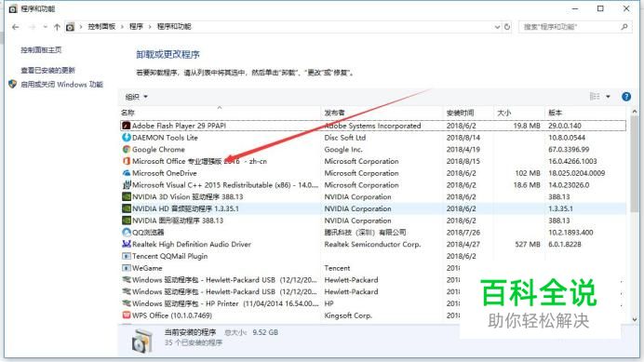The width and height of the screenshot is (644, 362).
Task: Click publisher cell Realtek Semiconductor Corp.
Action: [x=372, y=244]
